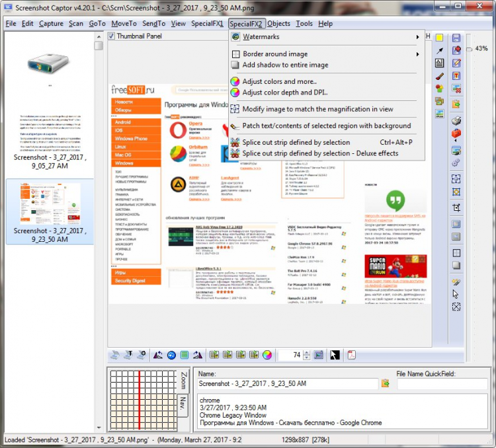Click the crossed-out selection box icon

(x=456, y=307)
